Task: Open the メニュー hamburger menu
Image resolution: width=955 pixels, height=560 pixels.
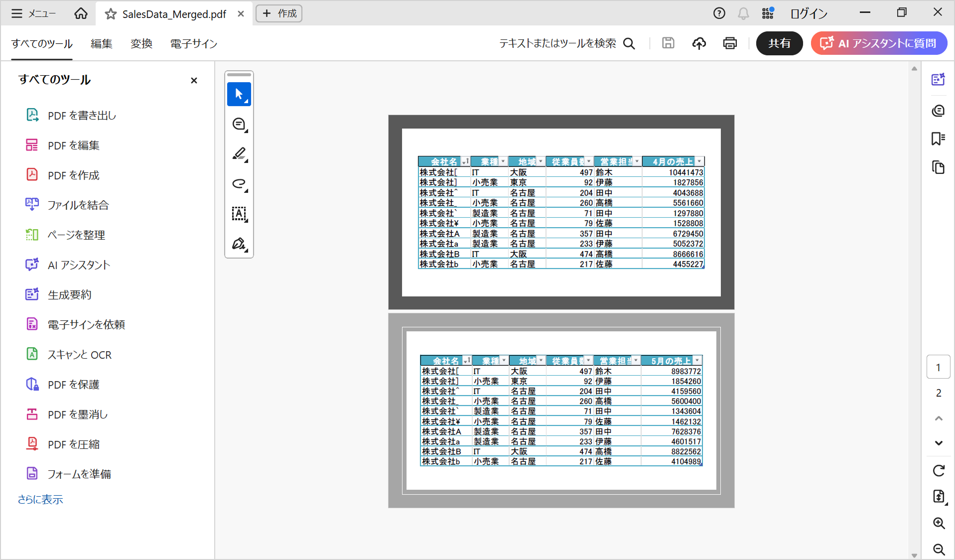Action: [x=33, y=13]
